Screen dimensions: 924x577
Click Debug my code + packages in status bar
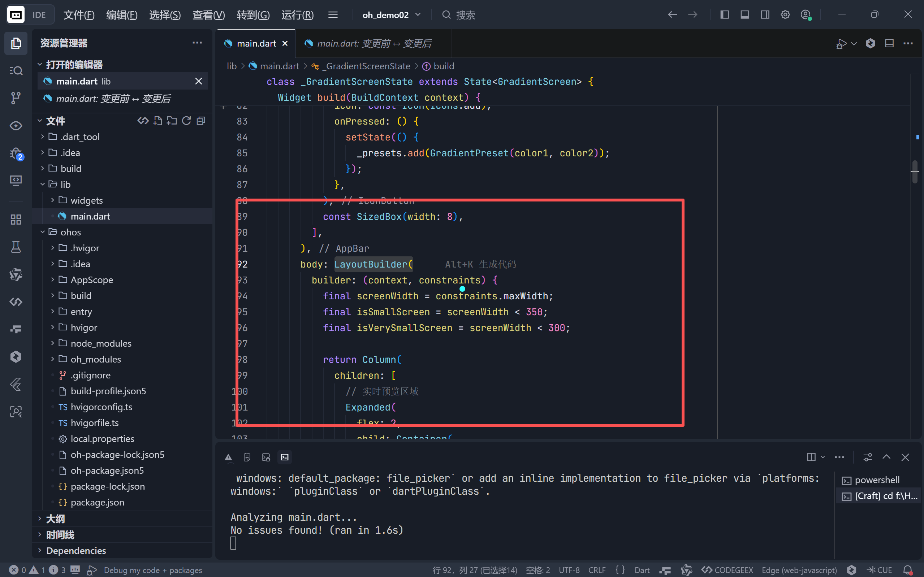[x=153, y=570]
